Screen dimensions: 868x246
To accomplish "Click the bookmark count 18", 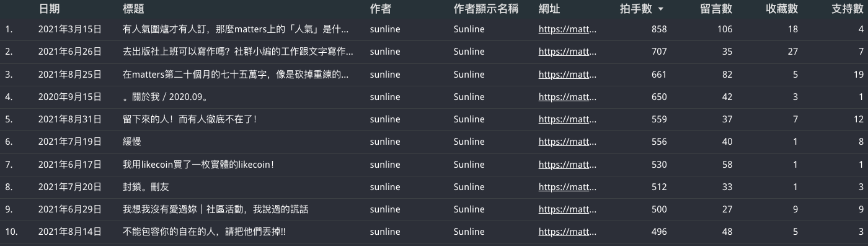I will click(793, 29).
